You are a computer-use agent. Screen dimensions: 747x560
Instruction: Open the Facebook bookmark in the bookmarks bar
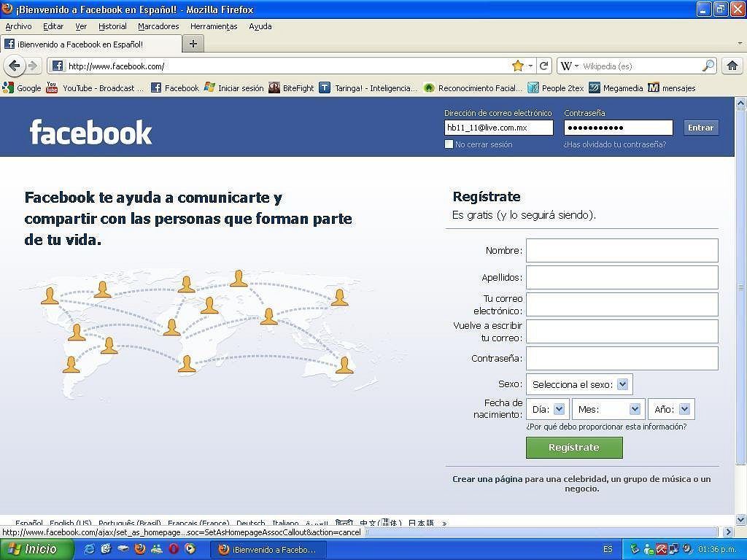(175, 87)
